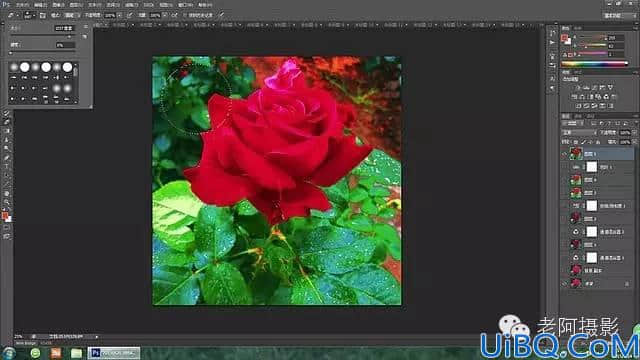Toggle visibility of the Background layer
640x360 pixels.
(565, 283)
